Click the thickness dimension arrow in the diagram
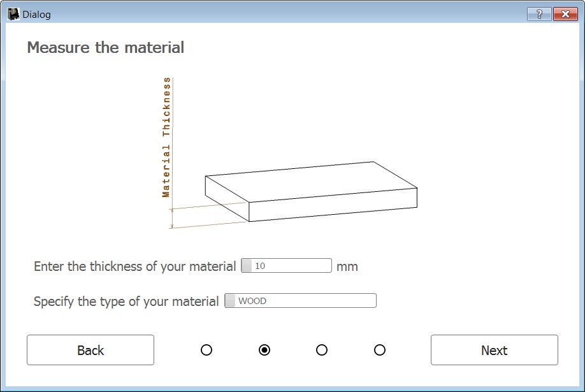 [172, 219]
